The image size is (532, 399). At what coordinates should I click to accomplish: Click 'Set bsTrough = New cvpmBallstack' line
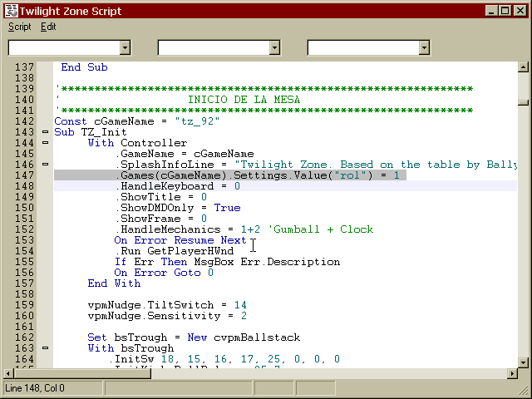194,337
